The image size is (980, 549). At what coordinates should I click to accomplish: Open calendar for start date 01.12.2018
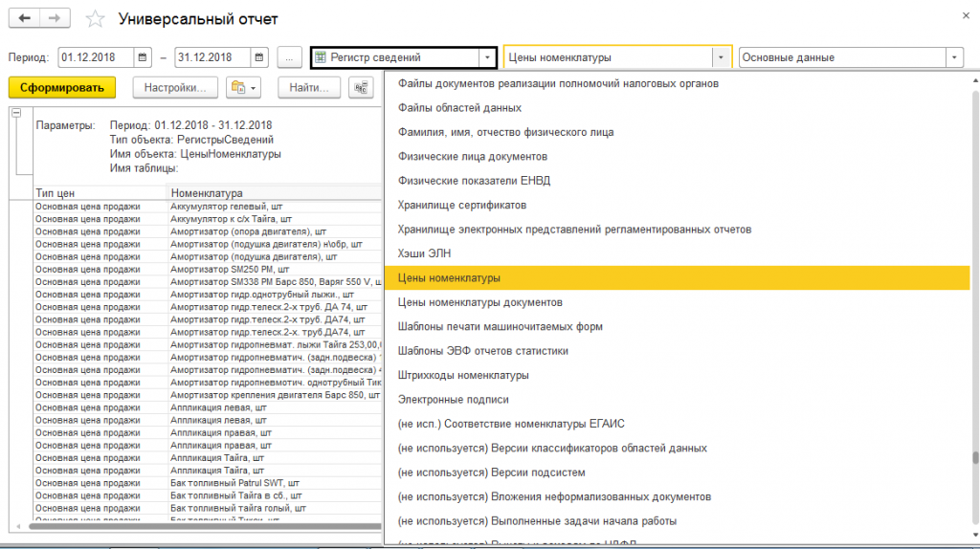click(143, 57)
